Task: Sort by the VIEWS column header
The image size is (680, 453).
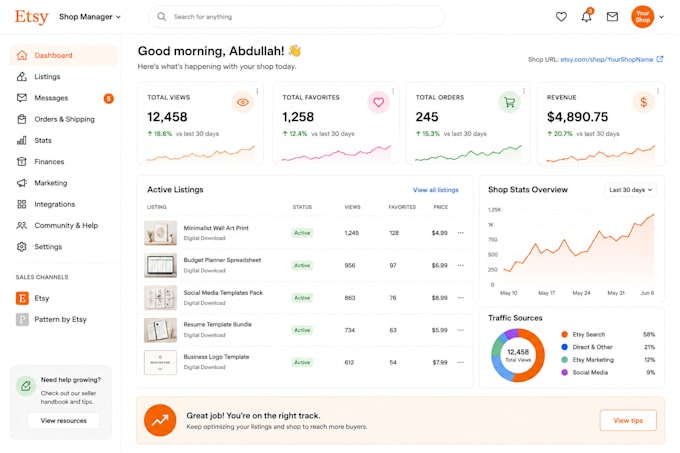Action: click(x=352, y=207)
